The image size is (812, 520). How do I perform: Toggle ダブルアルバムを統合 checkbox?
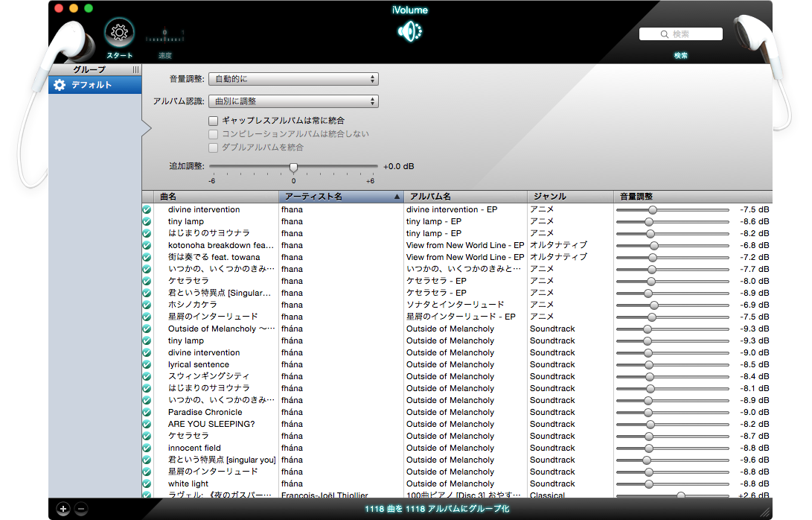tap(214, 148)
